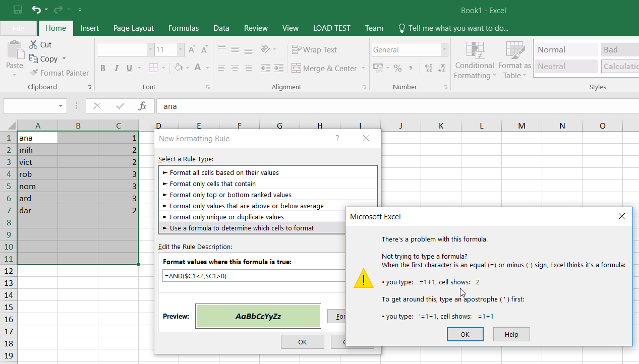Switch to the Formulas ribbon tab
The image size is (639, 364).
pyautogui.click(x=183, y=28)
